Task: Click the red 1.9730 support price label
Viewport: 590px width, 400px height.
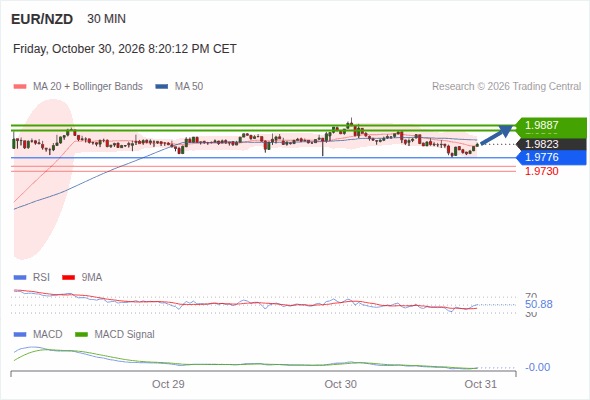Action: click(x=541, y=171)
